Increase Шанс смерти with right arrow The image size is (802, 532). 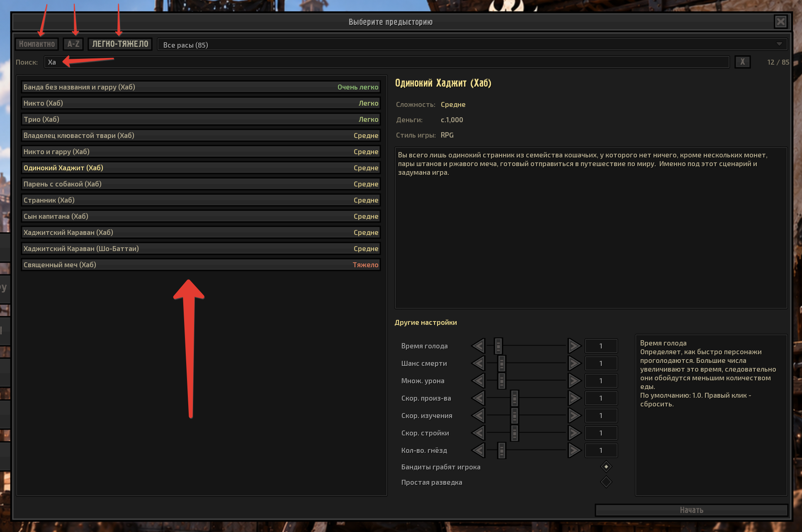[574, 363]
